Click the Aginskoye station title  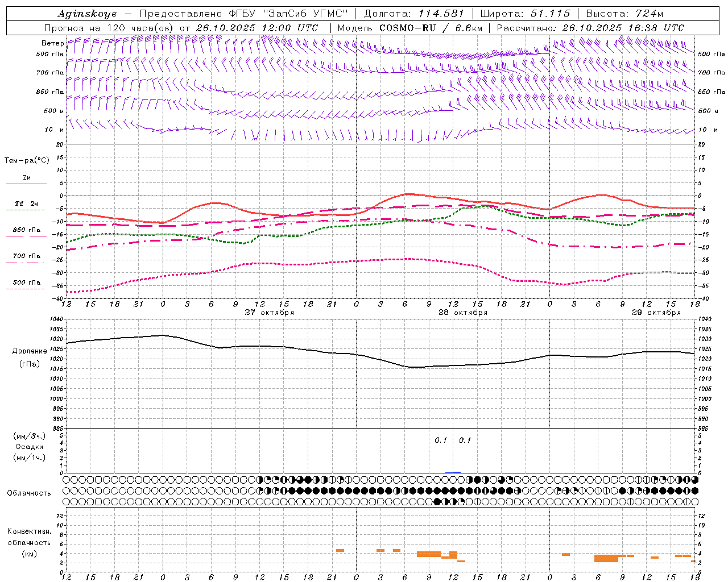click(x=87, y=14)
